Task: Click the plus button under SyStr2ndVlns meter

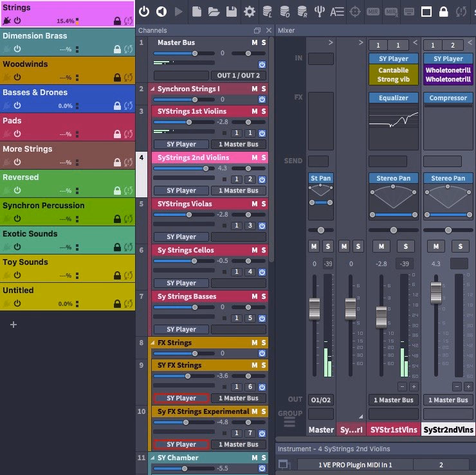Action: [468, 386]
